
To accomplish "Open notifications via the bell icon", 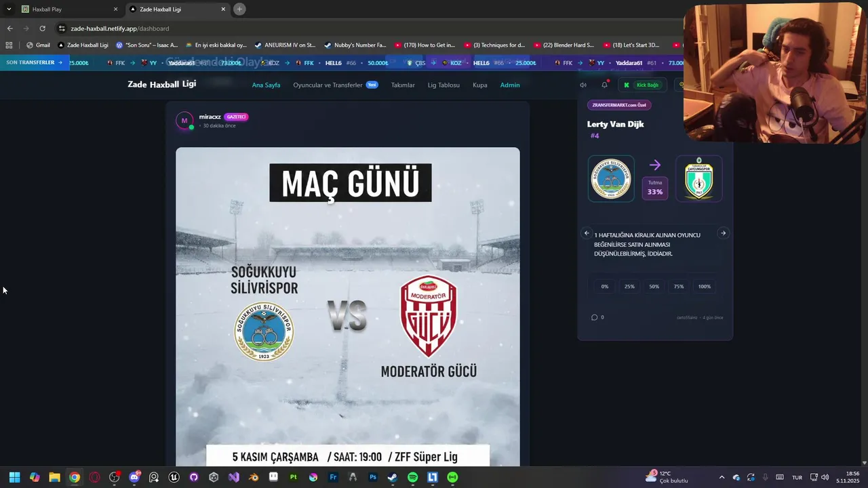I will (604, 85).
